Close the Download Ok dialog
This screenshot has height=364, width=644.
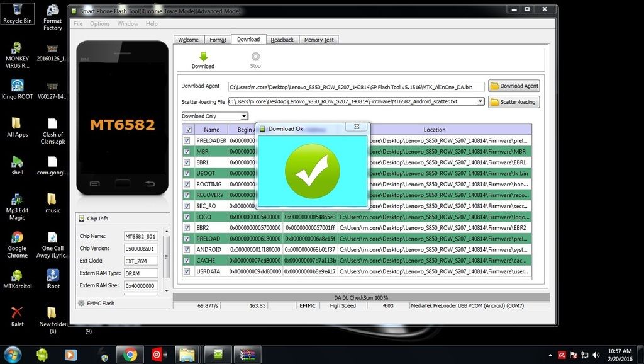point(357,127)
